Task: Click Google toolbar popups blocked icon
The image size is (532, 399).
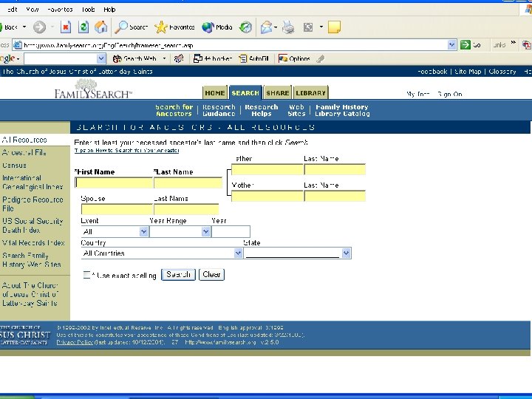Action: pos(213,58)
